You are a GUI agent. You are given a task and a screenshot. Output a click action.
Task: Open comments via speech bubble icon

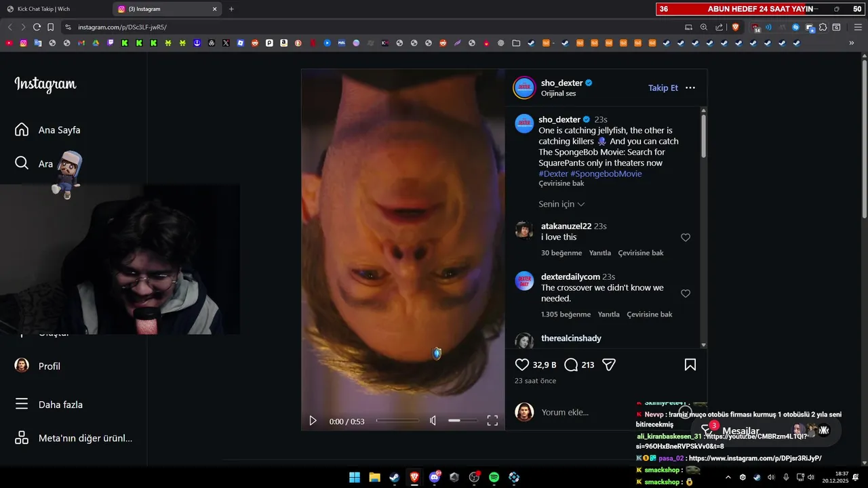[571, 365]
